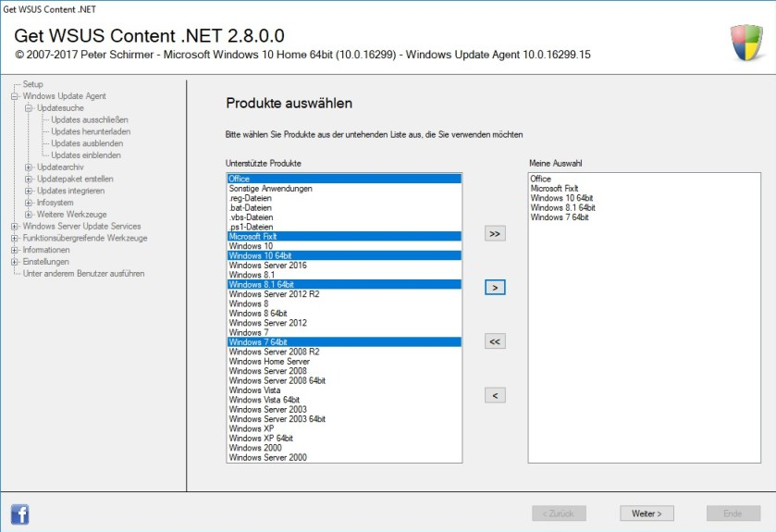Select Windows 7 64bit in supported products
Image resolution: width=776 pixels, height=532 pixels.
point(344,342)
